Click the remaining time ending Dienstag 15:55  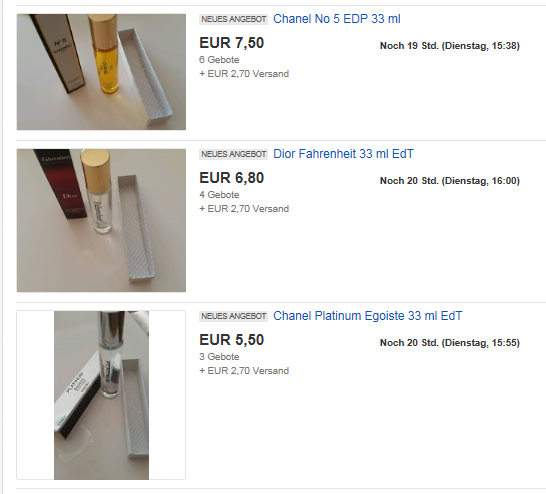pos(450,343)
